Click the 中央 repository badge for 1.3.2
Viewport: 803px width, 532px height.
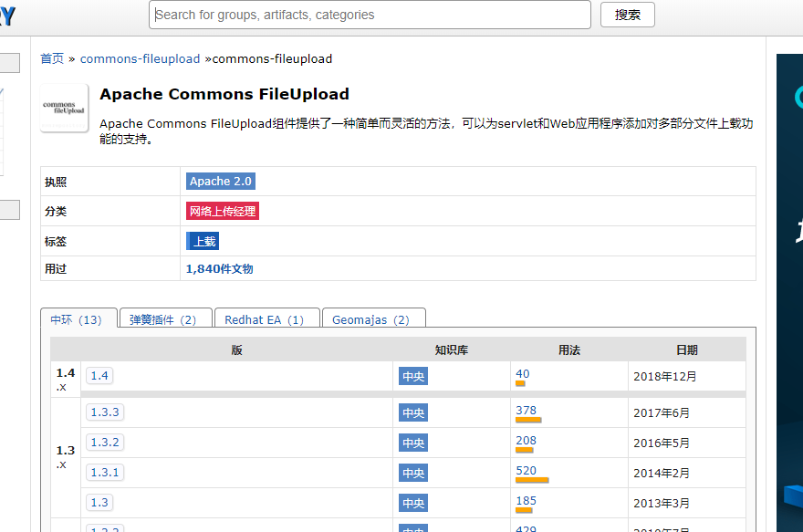tap(413, 443)
